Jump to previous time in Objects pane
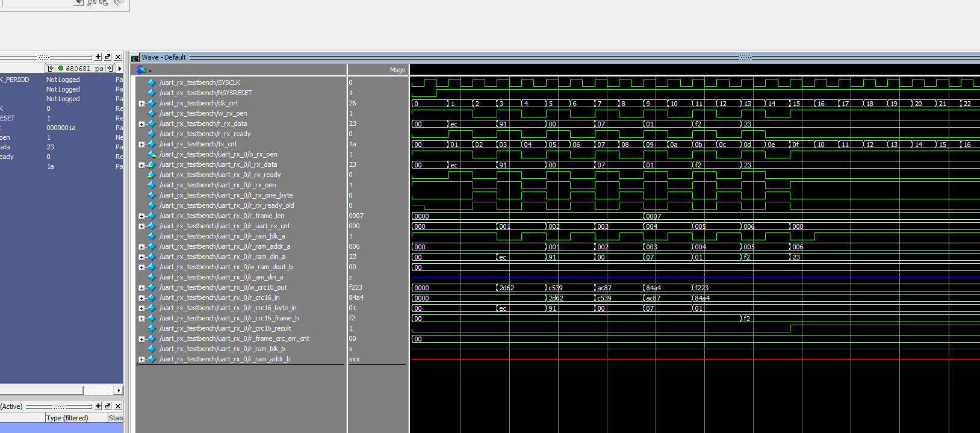This screenshot has height=433, width=980. tap(51, 69)
